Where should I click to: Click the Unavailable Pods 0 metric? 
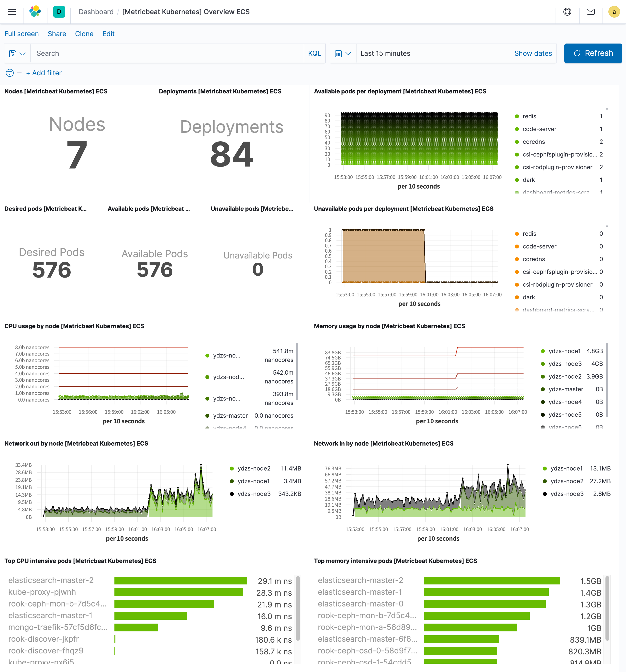pos(258,264)
